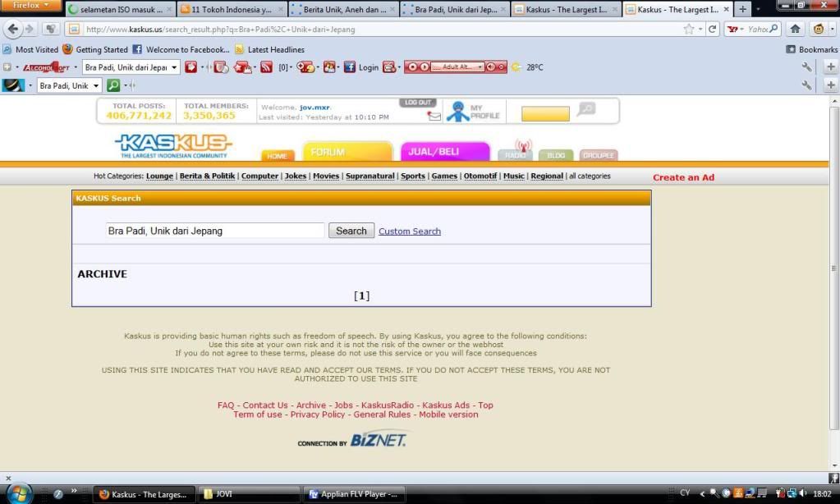Open the 'Latest Headlines' bookmark
The width and height of the screenshot is (840, 504).
(x=269, y=49)
